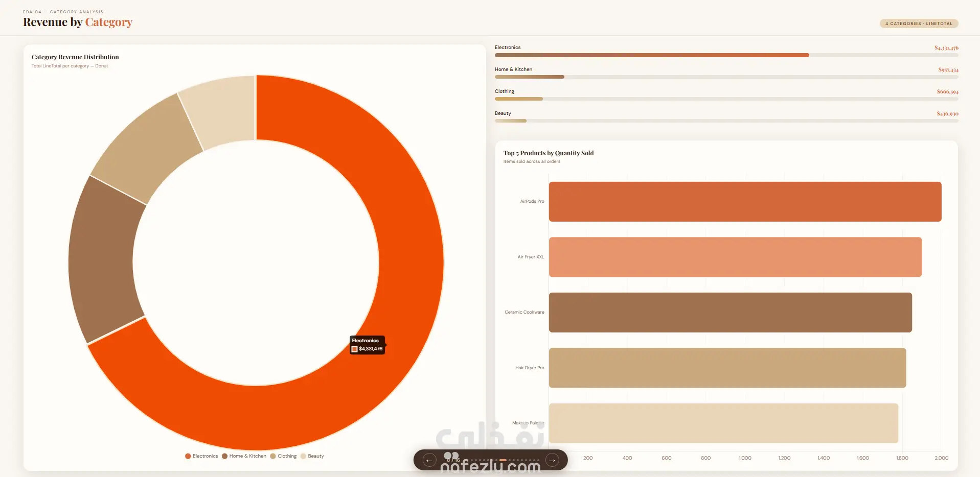Image resolution: width=980 pixels, height=477 pixels.
Task: Click the Ceramic Cookware bar
Action: pos(730,313)
